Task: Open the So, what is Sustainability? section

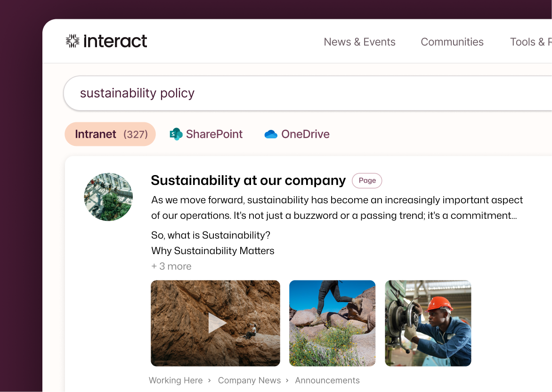Action: 211,235
